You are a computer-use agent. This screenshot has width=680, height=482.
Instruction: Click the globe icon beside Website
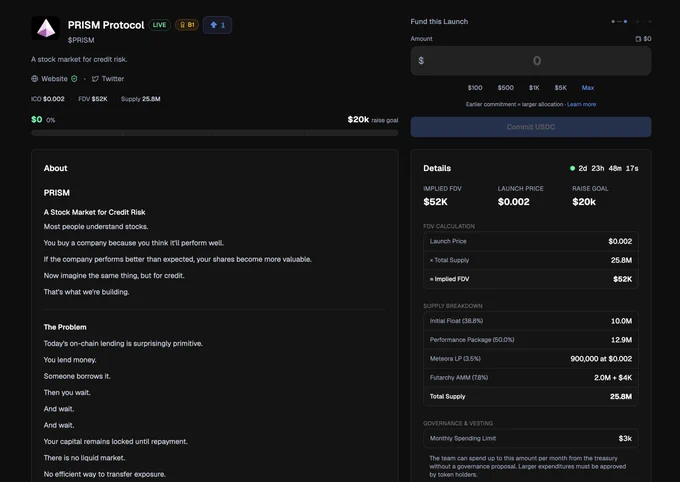coord(35,79)
